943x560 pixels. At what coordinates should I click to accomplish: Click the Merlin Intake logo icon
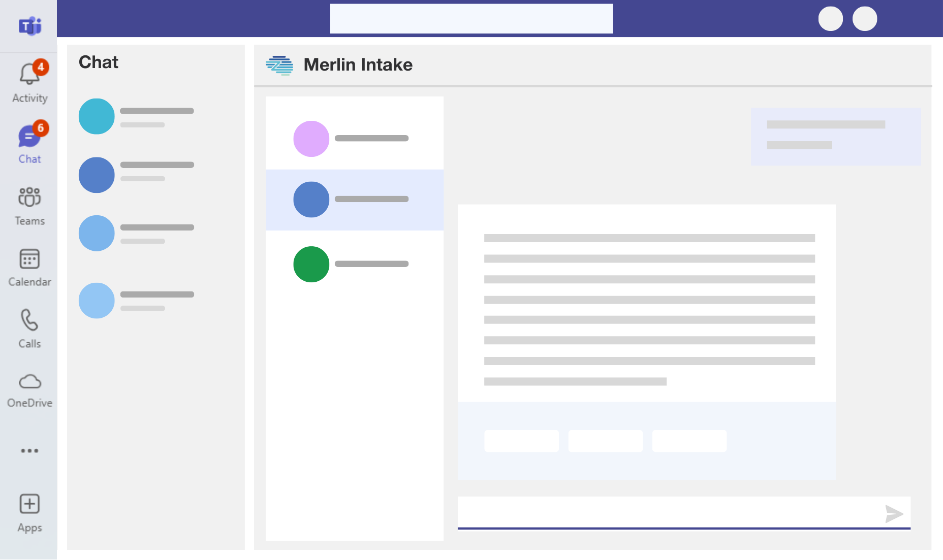tap(279, 65)
